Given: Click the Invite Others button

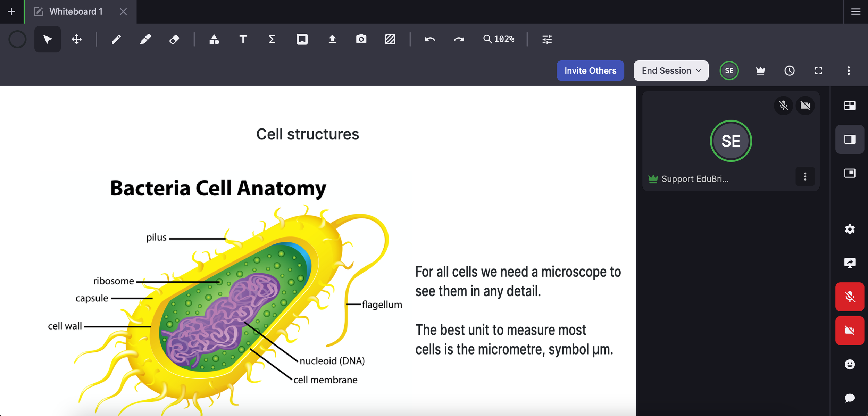Looking at the screenshot, I should (x=590, y=71).
